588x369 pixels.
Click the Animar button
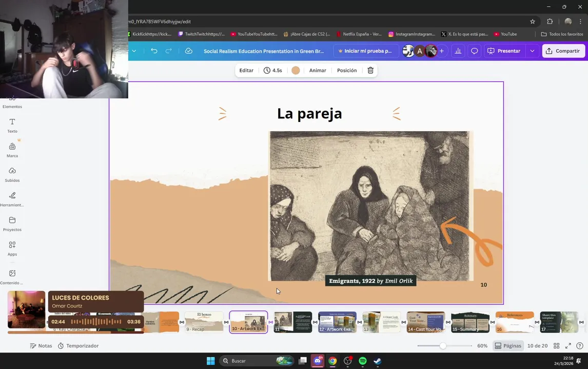click(318, 70)
